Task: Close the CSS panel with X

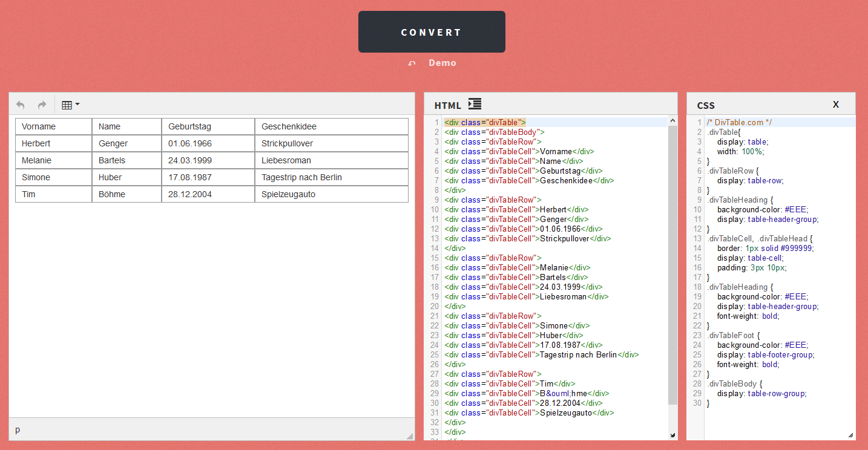Action: (836, 105)
